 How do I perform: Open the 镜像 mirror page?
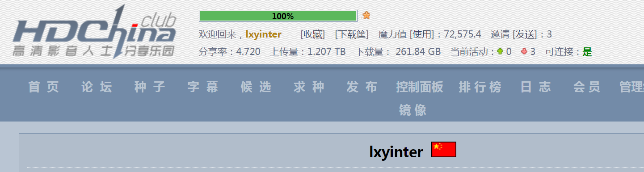[413, 110]
